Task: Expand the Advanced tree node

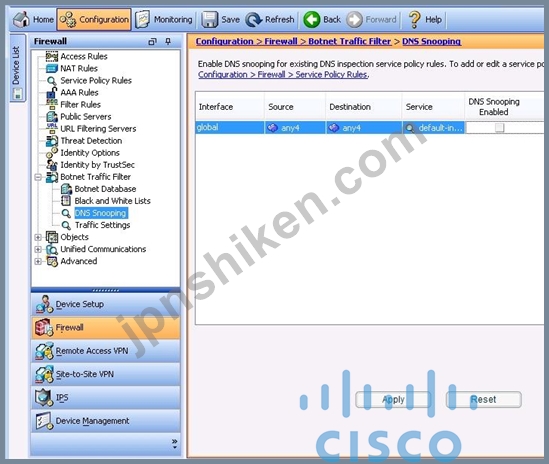Action: [38, 261]
